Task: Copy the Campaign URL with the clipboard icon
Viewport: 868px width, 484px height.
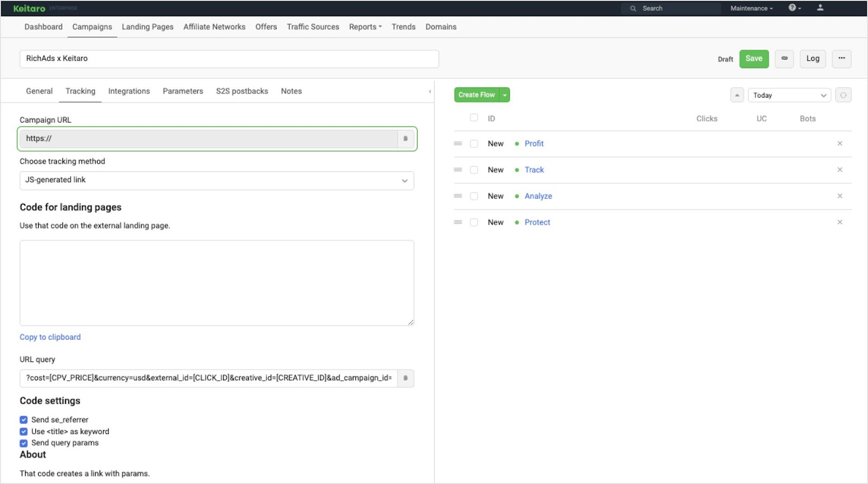Action: [x=405, y=139]
